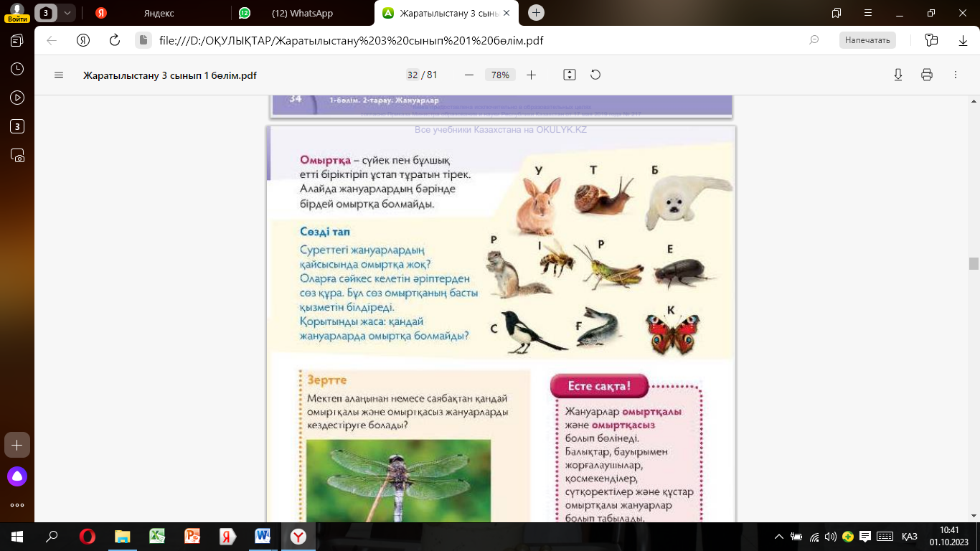Screen dimensions: 980x551
Task: Switch to the Яндекс tab
Action: tap(158, 13)
